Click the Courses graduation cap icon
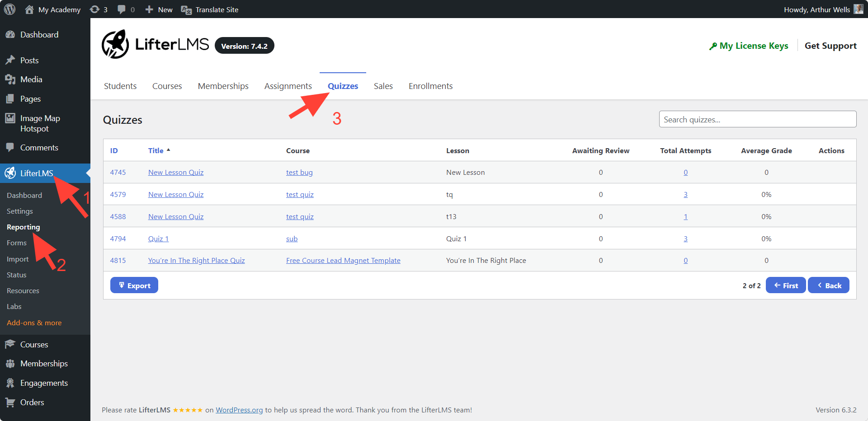 coord(10,344)
